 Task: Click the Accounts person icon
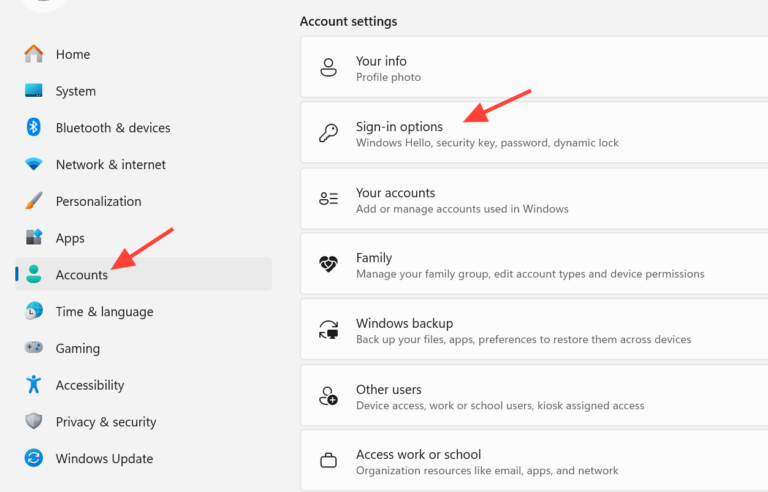[34, 274]
